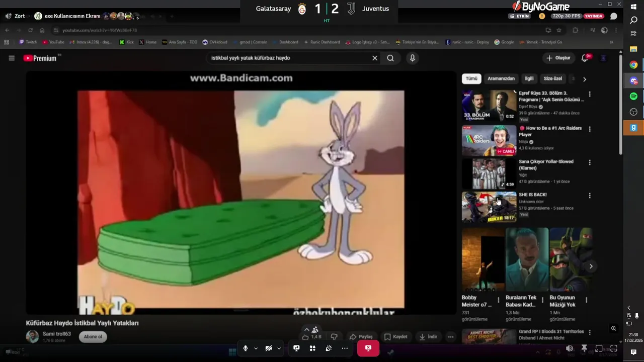The width and height of the screenshot is (644, 362).
Task: Open Spotify from the shared taskbar
Action: tap(633, 96)
